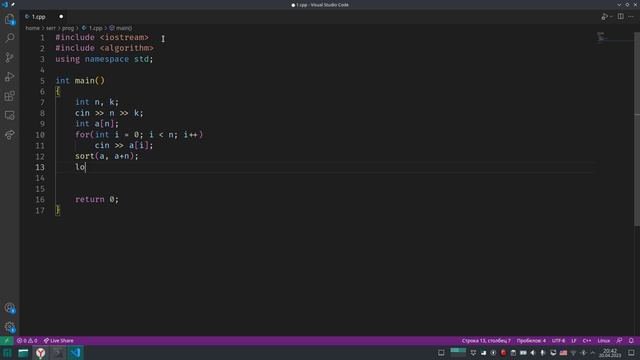Image resolution: width=640 pixels, height=360 pixels.
Task: Open the application launcher in taskbar
Action: pos(7,353)
